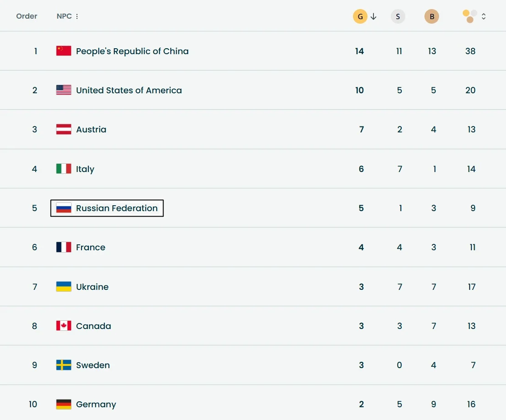Viewport: 506px width, 420px height.
Task: Click the Ukraine flag icon
Action: click(x=64, y=287)
